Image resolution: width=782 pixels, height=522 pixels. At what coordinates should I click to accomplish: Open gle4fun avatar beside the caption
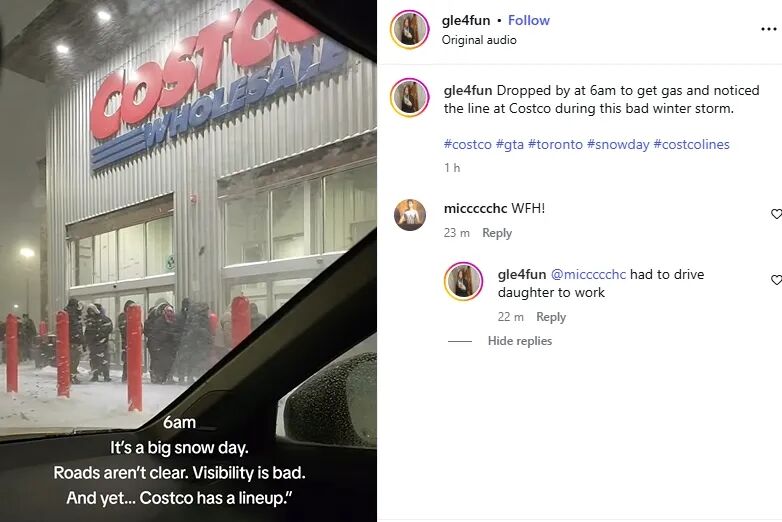click(409, 98)
